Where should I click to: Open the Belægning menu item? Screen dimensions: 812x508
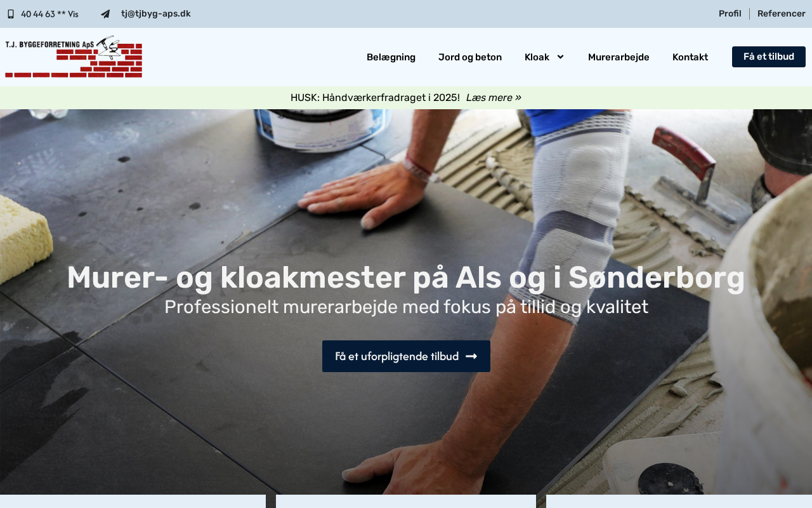(x=391, y=57)
